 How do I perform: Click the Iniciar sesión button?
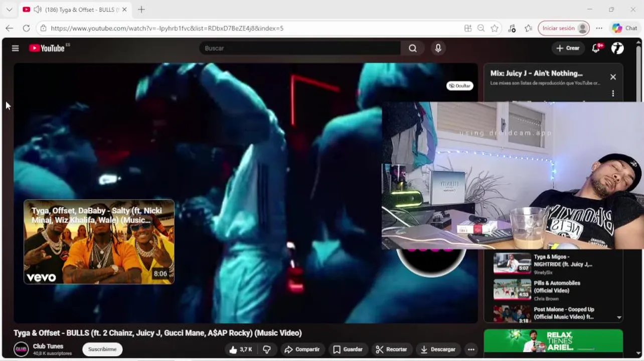click(x=563, y=28)
